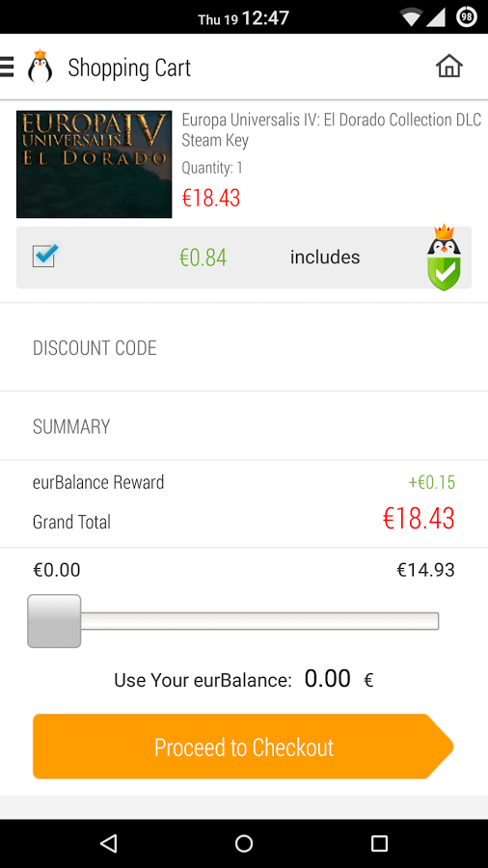Tap the battery indicator in status bar
Image resolution: width=488 pixels, height=868 pixels.
coord(467,17)
